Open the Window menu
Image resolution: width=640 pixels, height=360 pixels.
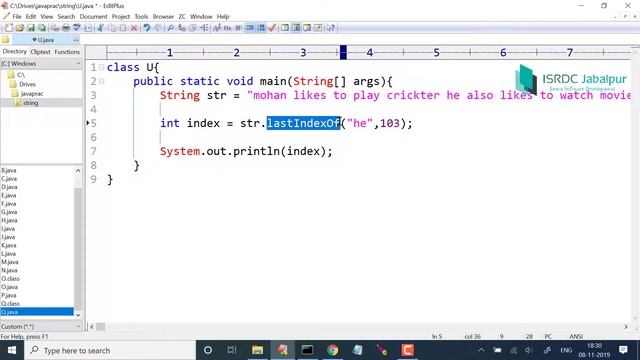point(201,17)
